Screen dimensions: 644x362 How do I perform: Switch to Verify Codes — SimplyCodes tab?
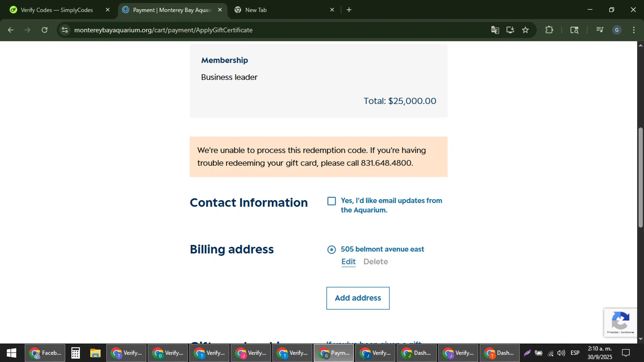[x=57, y=10]
